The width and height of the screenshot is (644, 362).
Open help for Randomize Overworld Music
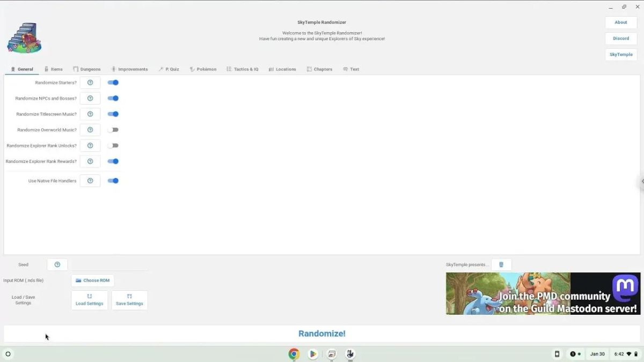pyautogui.click(x=90, y=130)
